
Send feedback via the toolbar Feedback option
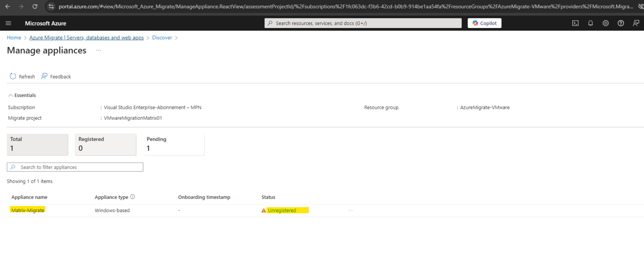coord(56,76)
